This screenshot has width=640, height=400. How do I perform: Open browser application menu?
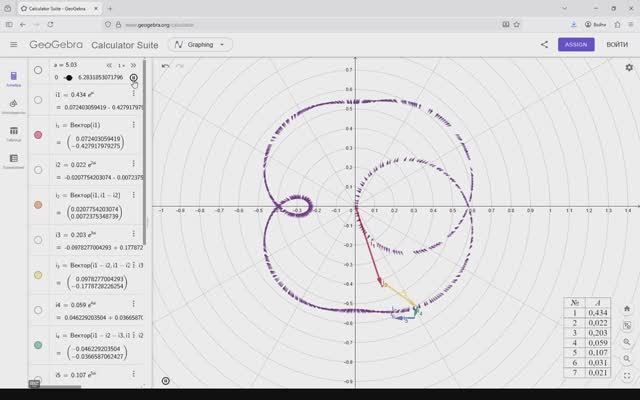(x=631, y=24)
